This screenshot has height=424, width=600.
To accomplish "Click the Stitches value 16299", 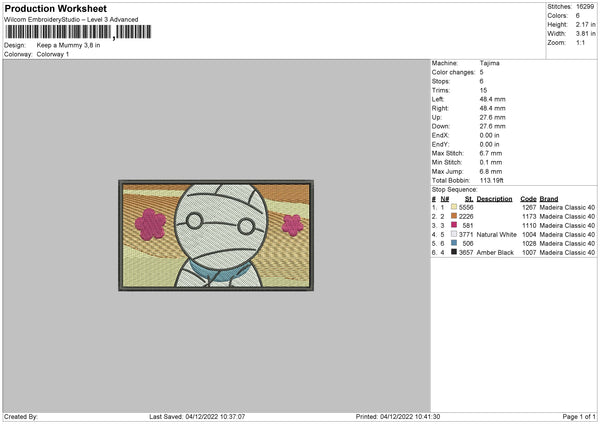I will pyautogui.click(x=585, y=7).
